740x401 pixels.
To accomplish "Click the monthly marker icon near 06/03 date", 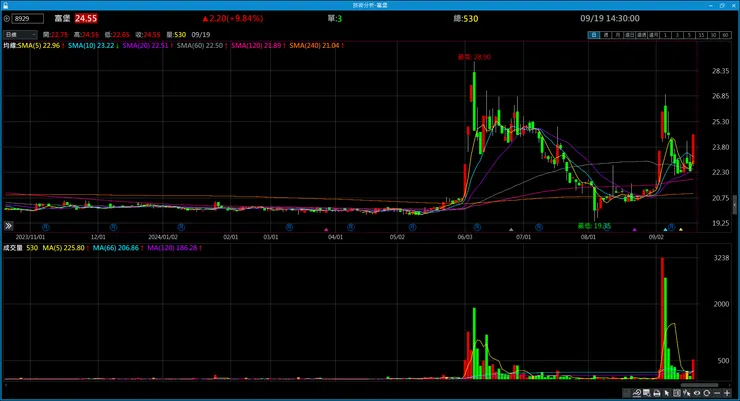I will 477,227.
